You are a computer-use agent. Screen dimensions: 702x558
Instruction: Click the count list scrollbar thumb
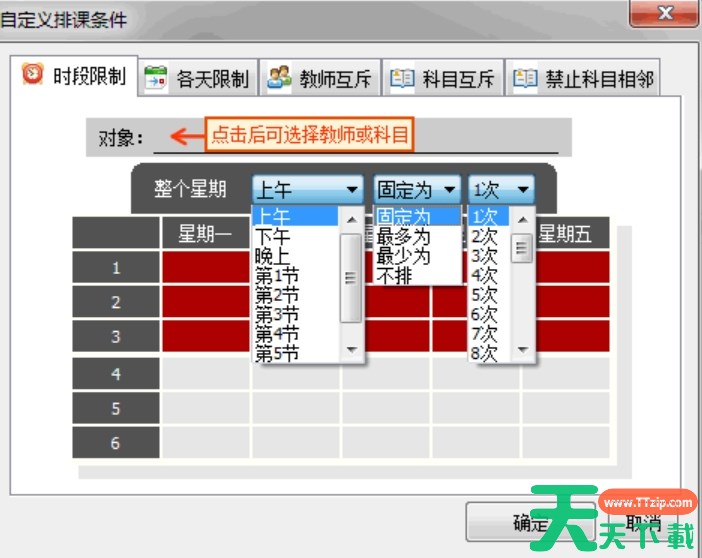(522, 248)
